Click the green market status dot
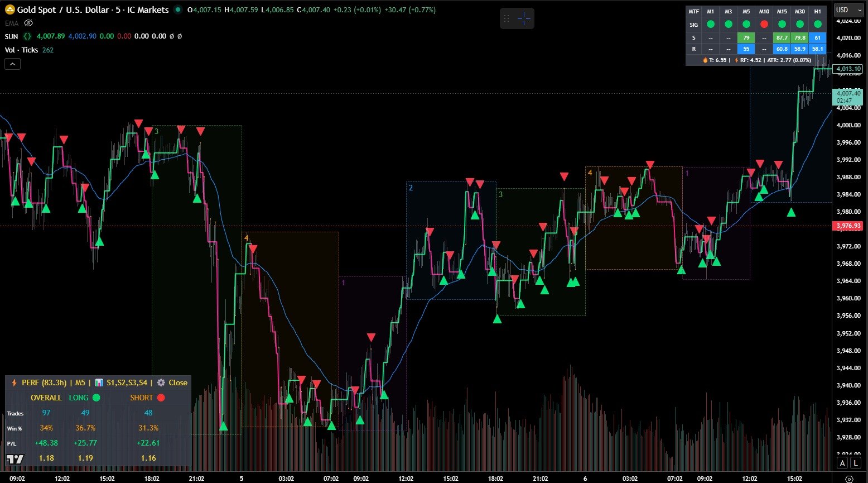Viewport: 868px width, 483px height. click(x=178, y=9)
